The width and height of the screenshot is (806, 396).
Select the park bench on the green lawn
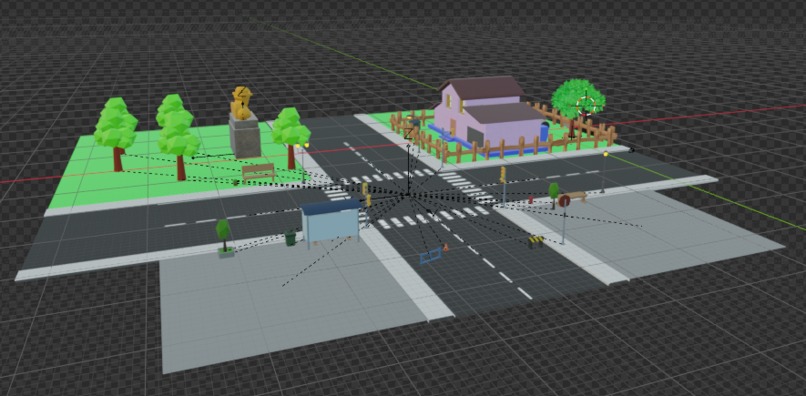(x=258, y=172)
